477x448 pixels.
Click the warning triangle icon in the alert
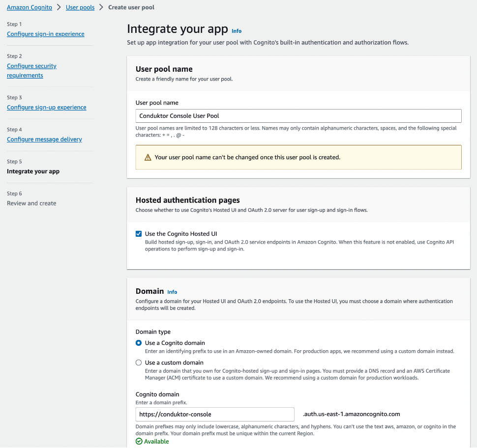148,157
